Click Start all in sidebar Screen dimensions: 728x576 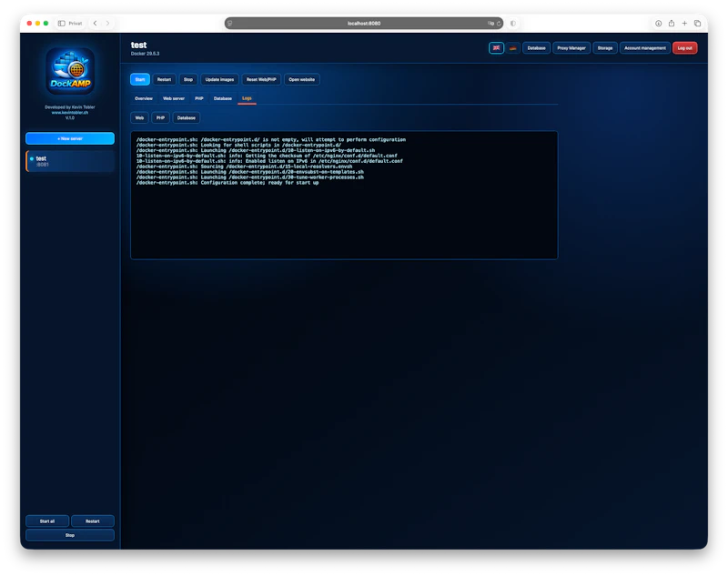pos(47,521)
